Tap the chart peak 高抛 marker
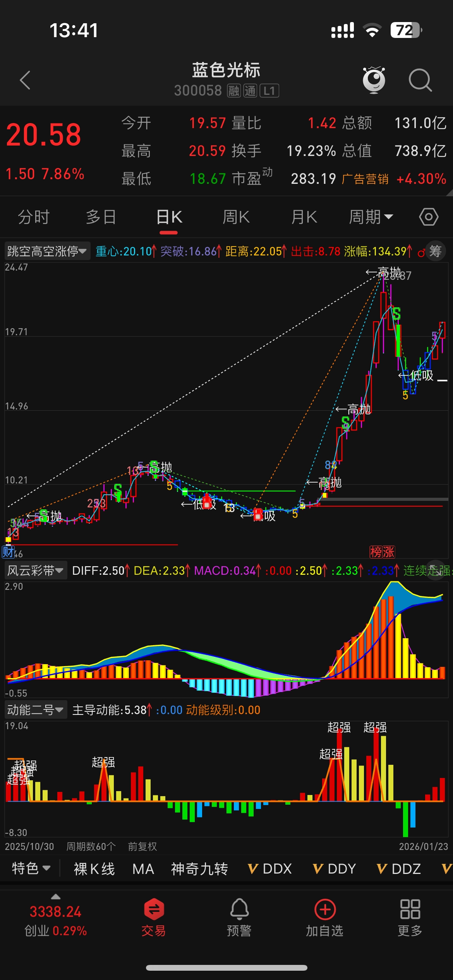 383,272
